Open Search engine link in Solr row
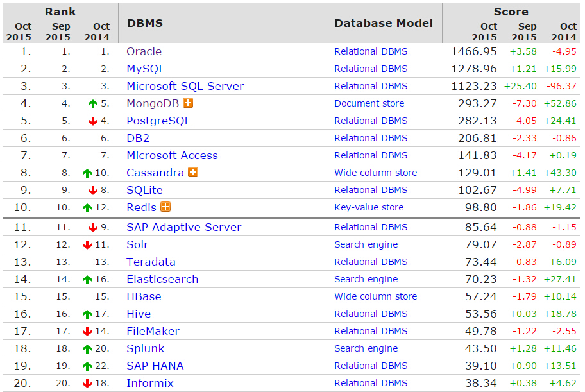The width and height of the screenshot is (585, 392). point(366,244)
